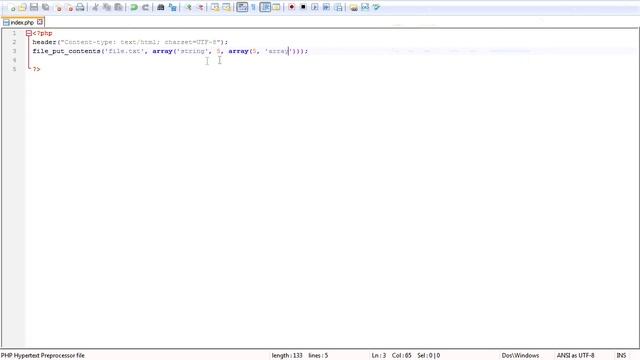Close all documents via Close All icon
Screen dimensions: 640x360
click(x=69, y=7)
